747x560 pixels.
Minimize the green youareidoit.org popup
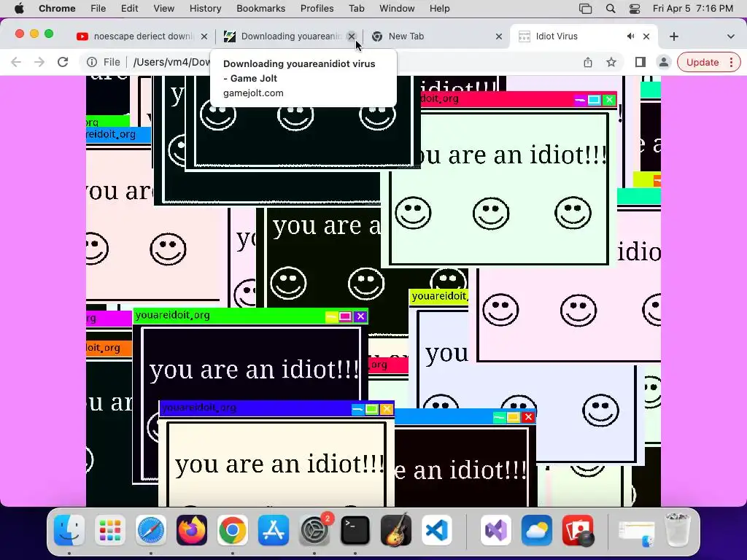coord(331,316)
